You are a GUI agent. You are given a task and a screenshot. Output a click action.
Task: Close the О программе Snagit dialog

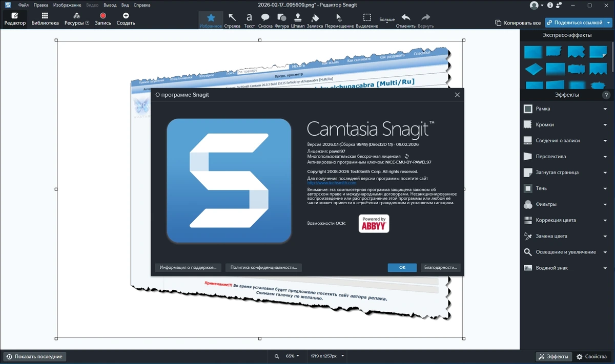458,95
